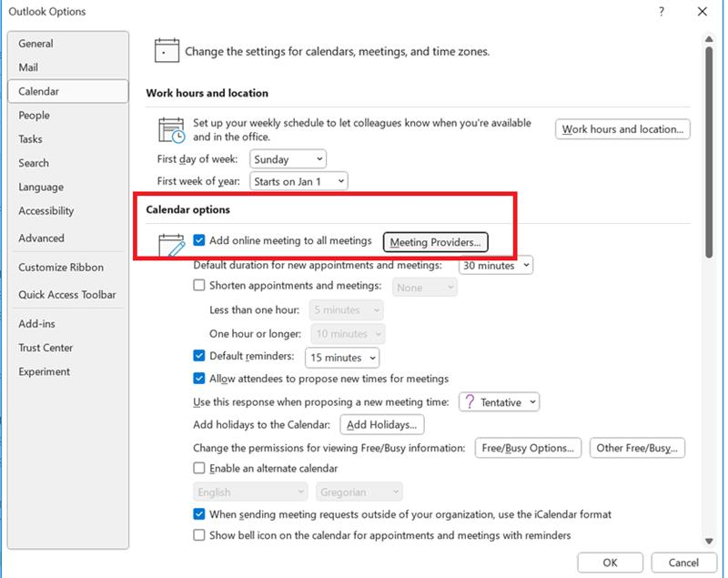Viewport: 728px width, 578px height.
Task: Click the Add Holidays button
Action: coord(382,425)
